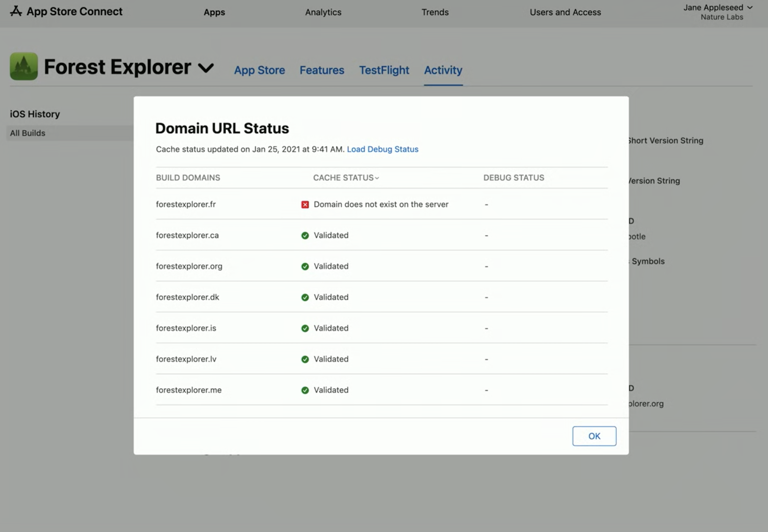The height and width of the screenshot is (532, 768).
Task: Switch to the Features tab
Action: (x=322, y=70)
